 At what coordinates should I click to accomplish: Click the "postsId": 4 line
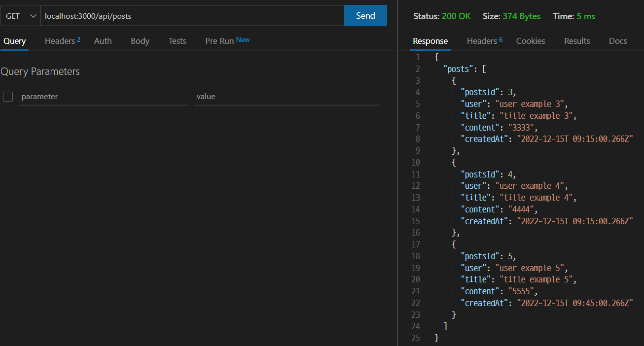click(x=488, y=174)
